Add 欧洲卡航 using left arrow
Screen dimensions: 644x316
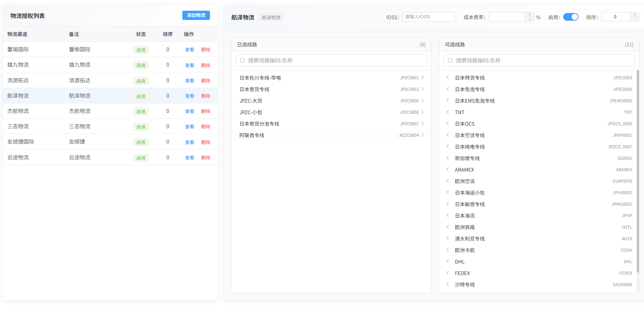447,250
